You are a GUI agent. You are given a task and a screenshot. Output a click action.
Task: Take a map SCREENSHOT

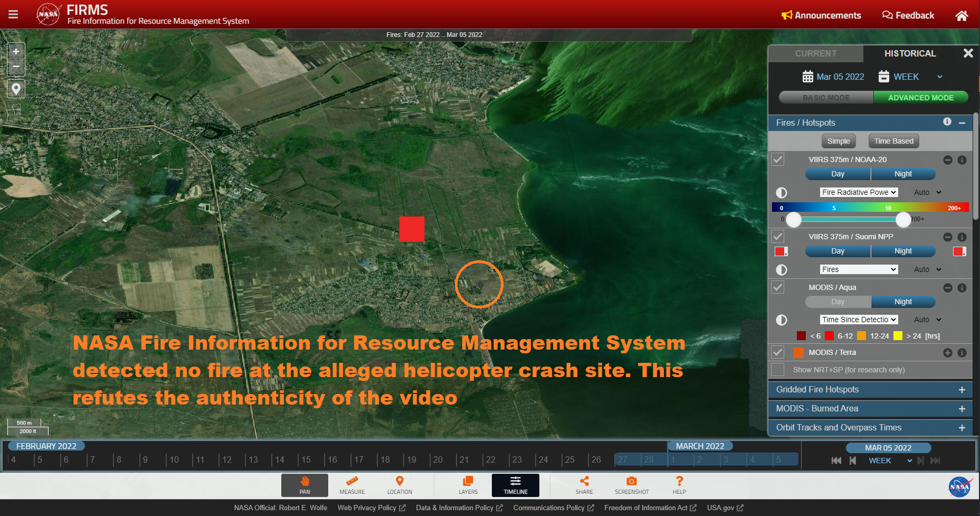[632, 485]
